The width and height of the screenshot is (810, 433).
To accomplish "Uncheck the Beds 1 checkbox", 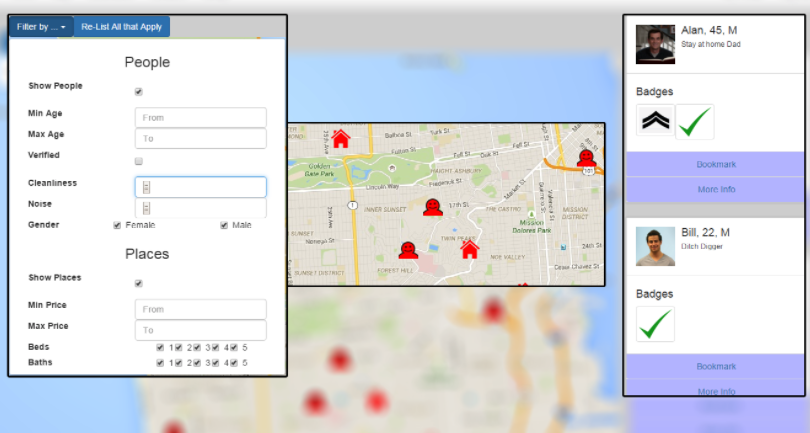I will [x=160, y=348].
